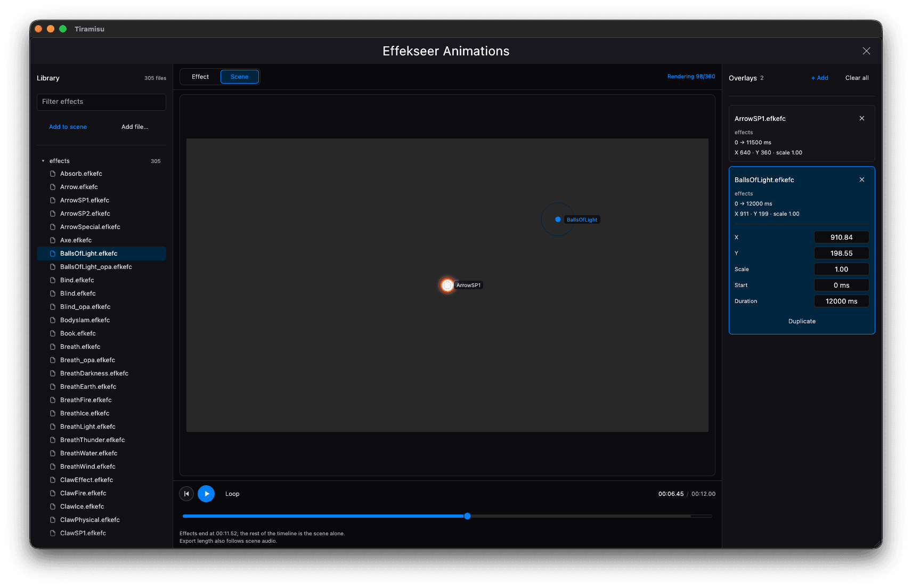Remove the BallsOfLight.efkefc overlay card
This screenshot has width=912, height=588.
(862, 179)
